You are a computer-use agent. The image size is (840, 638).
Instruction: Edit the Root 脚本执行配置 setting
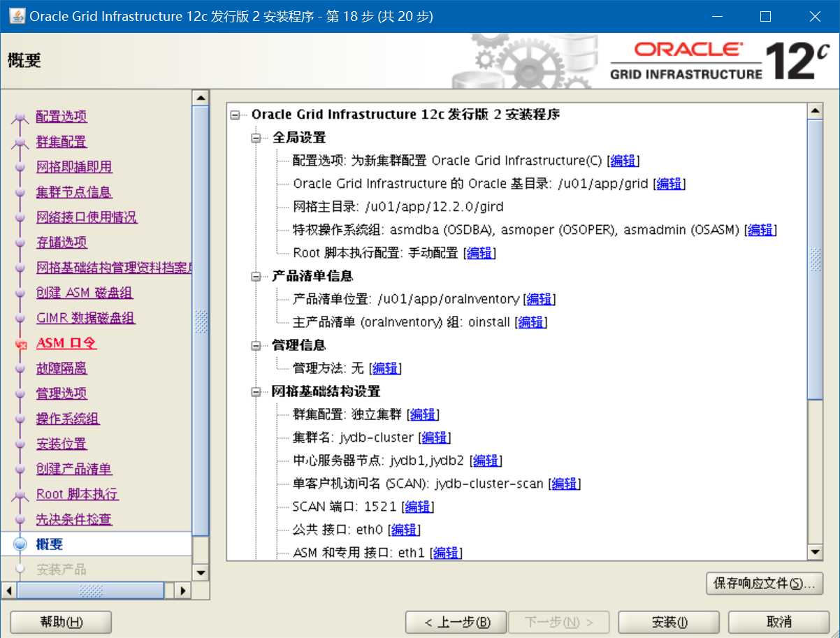coord(479,253)
